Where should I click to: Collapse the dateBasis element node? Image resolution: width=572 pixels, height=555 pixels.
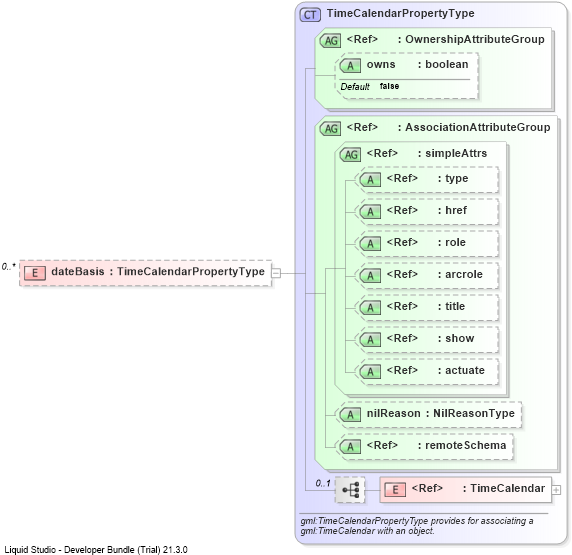coord(276,273)
